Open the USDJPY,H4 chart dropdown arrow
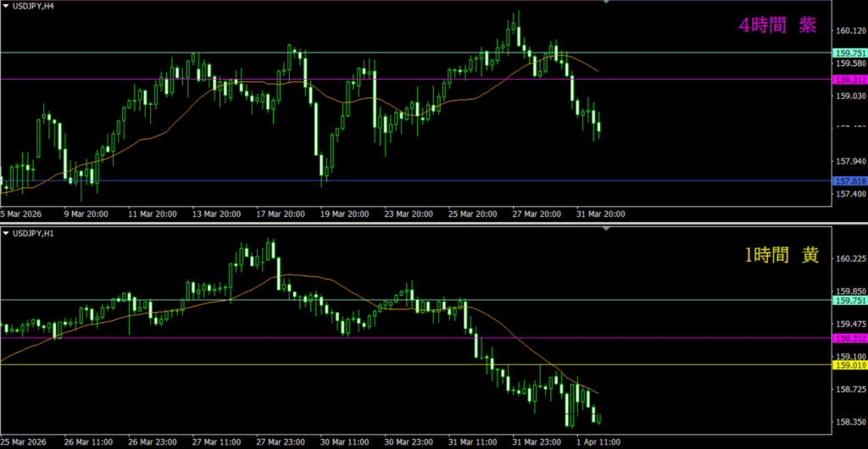This screenshot has width=868, height=449. tap(7, 7)
